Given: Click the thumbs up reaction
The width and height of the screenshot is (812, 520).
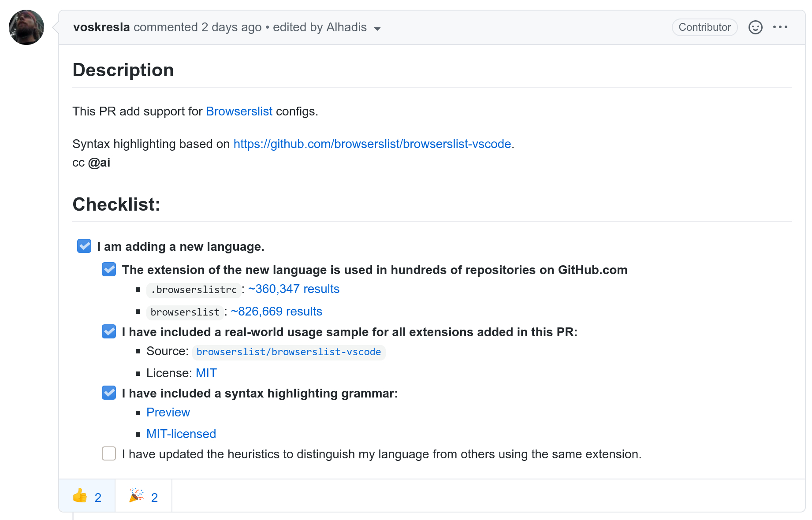Looking at the screenshot, I should point(87,496).
